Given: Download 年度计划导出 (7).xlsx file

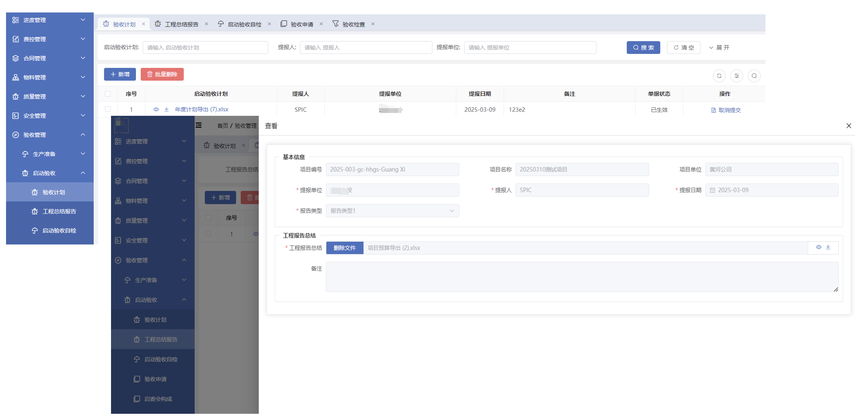Looking at the screenshot, I should 167,109.
